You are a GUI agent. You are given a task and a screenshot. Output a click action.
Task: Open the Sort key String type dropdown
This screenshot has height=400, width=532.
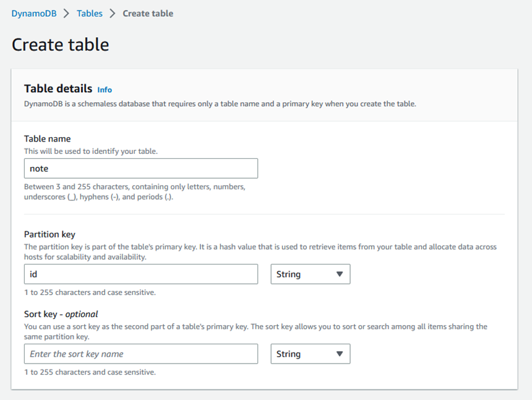(311, 354)
